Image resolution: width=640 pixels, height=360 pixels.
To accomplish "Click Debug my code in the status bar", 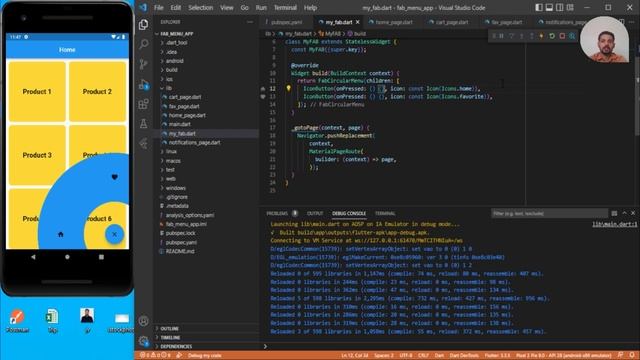I will tap(204, 356).
